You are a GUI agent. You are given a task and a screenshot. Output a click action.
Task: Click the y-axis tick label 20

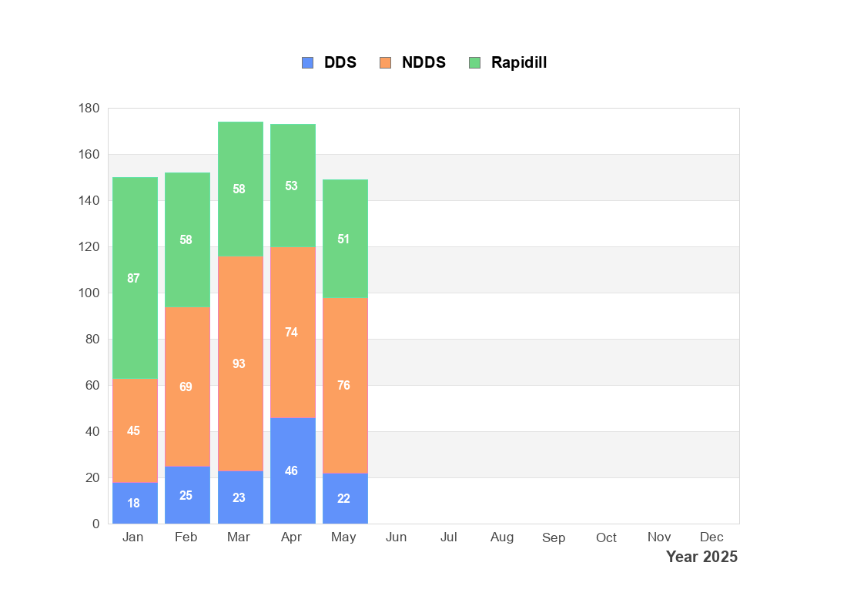pos(92,477)
